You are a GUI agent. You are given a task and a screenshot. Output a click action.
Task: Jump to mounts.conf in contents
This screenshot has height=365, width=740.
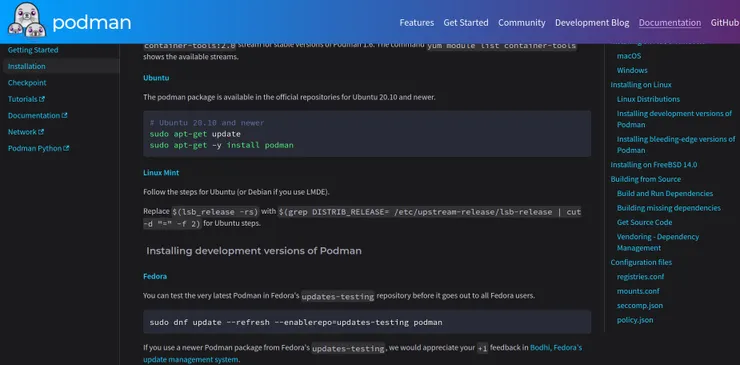pos(638,291)
